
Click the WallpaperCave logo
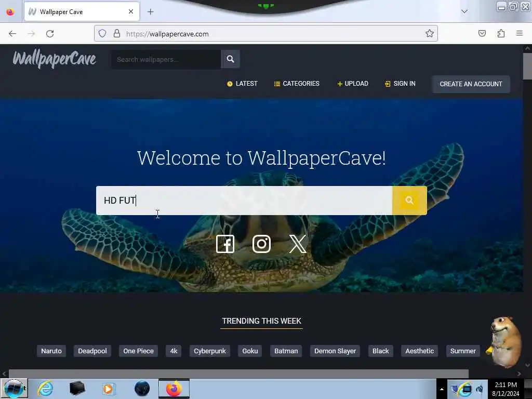[54, 59]
